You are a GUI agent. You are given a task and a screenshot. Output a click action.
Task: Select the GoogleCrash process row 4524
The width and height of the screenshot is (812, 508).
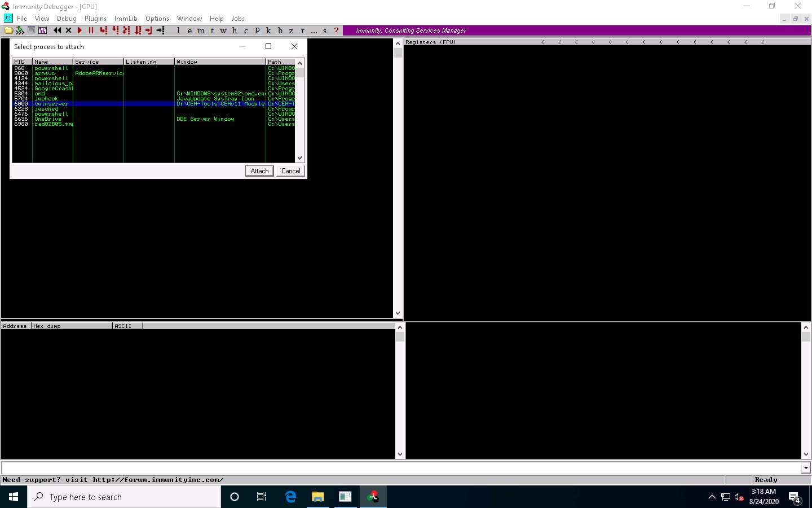coord(153,89)
